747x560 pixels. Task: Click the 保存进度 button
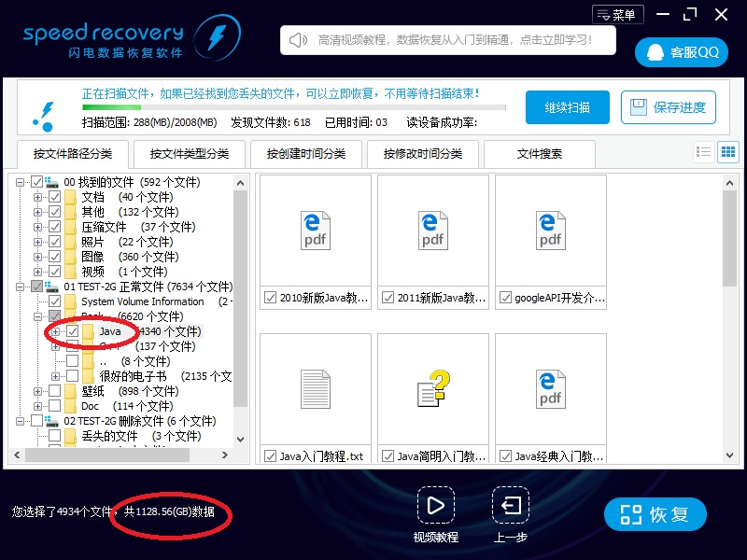[669, 107]
